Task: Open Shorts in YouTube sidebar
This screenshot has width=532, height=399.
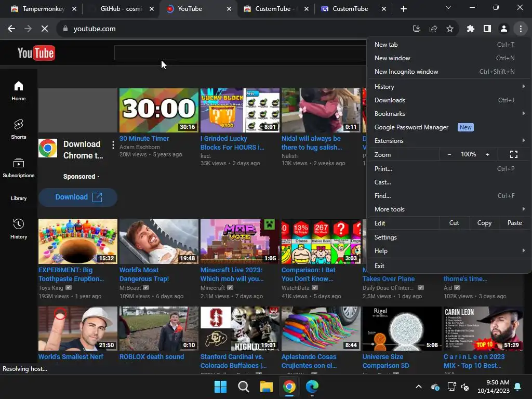Action: 19,129
